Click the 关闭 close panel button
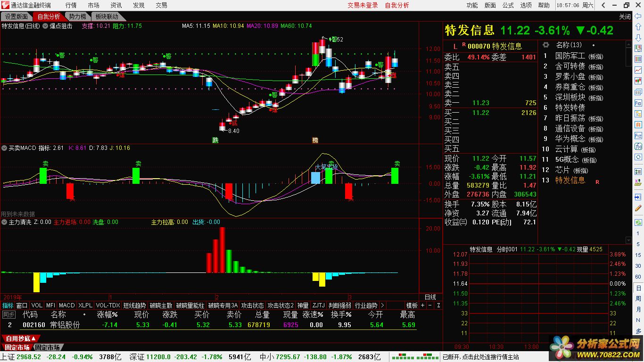644x362 pixels. coord(625,16)
